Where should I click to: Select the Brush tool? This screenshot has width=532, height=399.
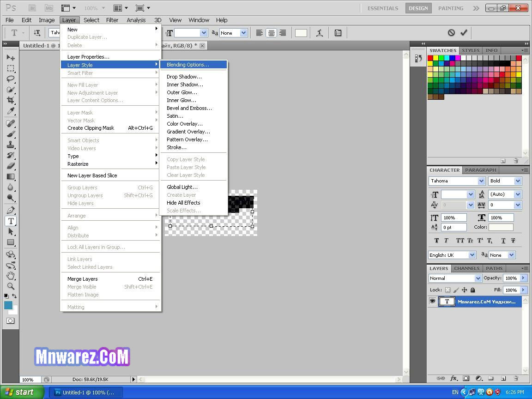[x=11, y=134]
